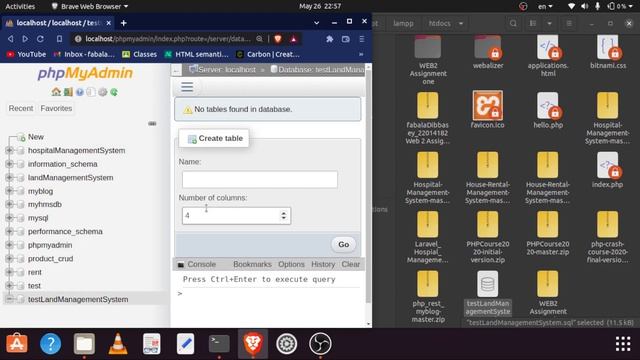Image resolution: width=640 pixels, height=360 pixels.
Task: Expand hospitalManagementSystem database tree
Action: (x=9, y=150)
